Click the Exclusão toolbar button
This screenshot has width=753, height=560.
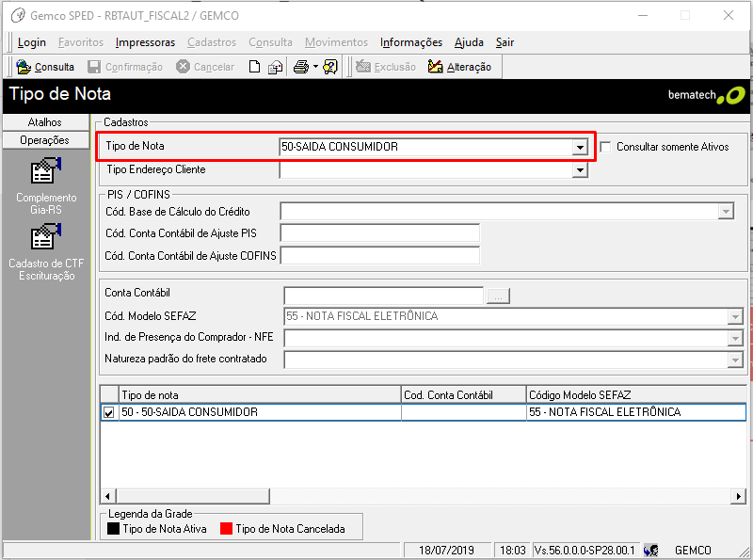click(386, 67)
